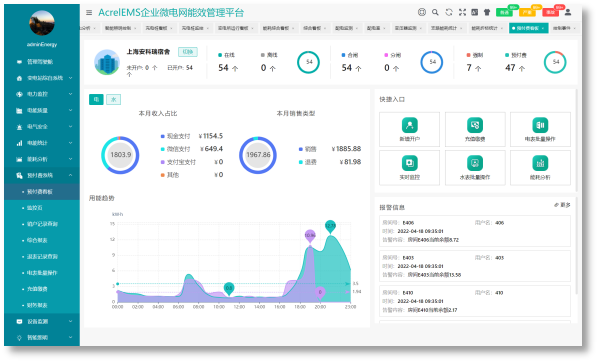Switch to the 综合看板 tab
This screenshot has height=363, width=599.
pos(315,28)
